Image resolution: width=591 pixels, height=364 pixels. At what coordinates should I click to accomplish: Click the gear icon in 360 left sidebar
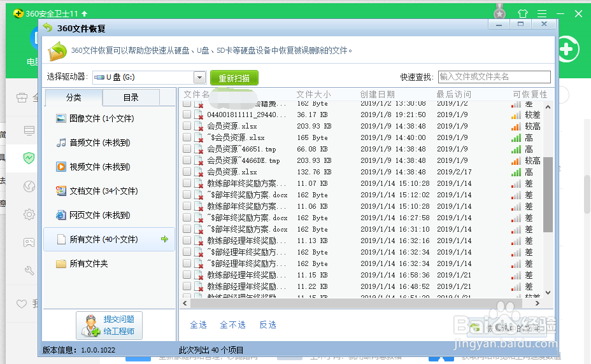pos(29,214)
